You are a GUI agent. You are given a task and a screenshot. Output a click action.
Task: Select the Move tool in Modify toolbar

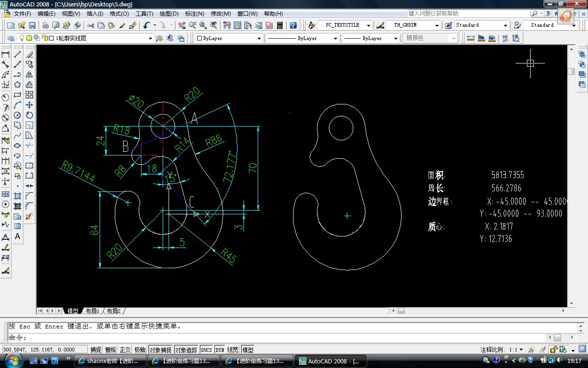pyautogui.click(x=29, y=105)
